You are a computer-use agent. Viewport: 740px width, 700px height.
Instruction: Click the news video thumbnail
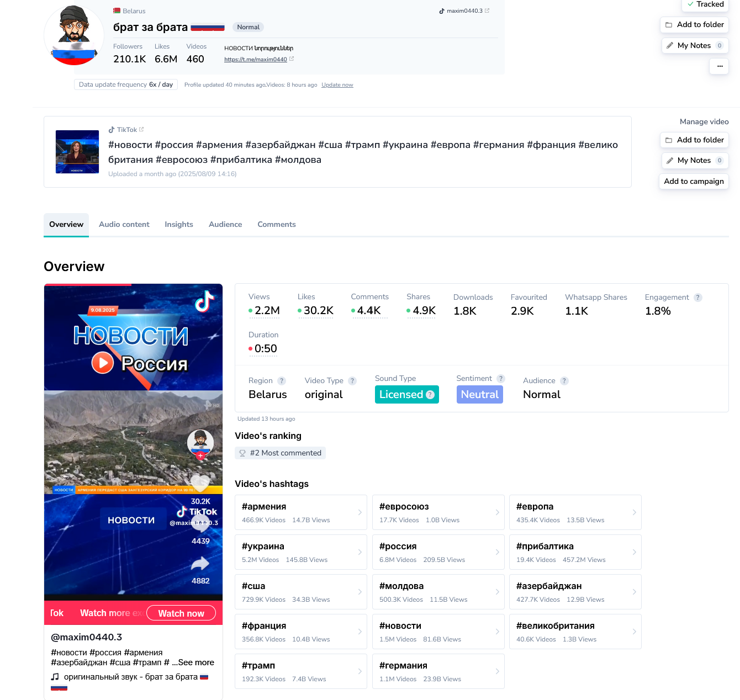pyautogui.click(x=77, y=152)
